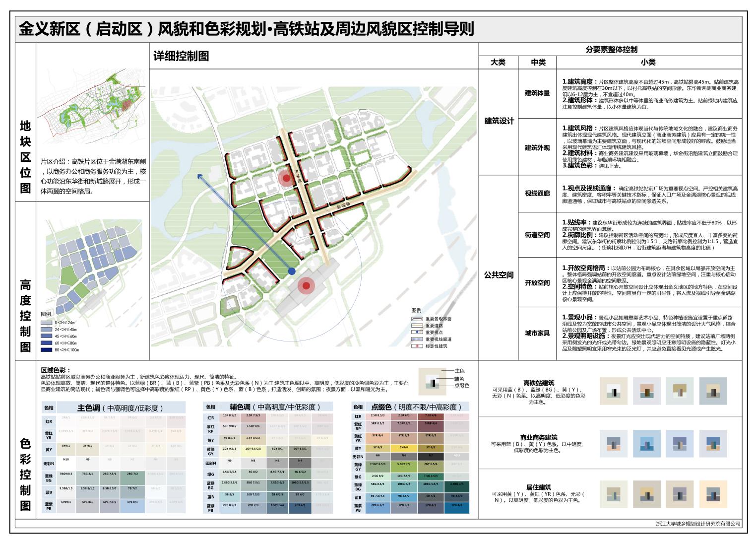
Task: Click the last 居住建筑 color sample thumbnail
Action: (713, 494)
